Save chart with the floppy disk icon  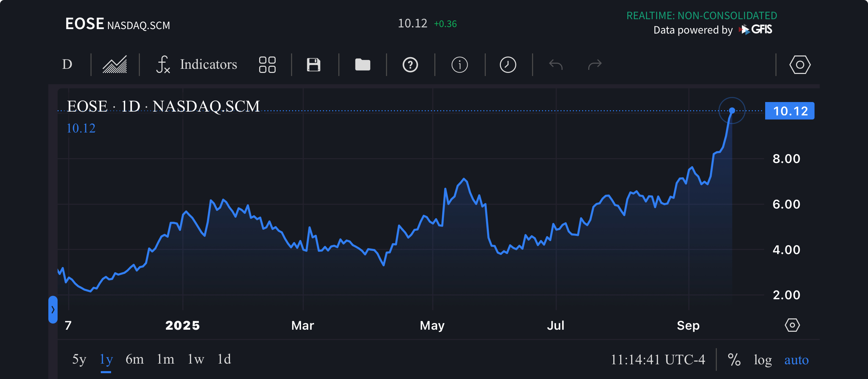313,64
